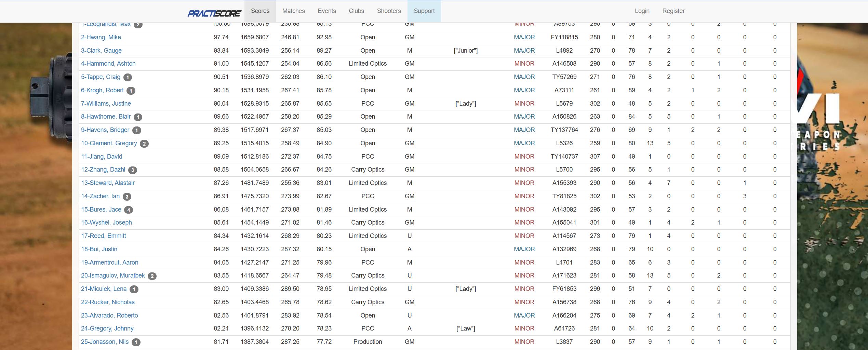Viewport: 868px width, 350px height.
Task: Click MAJOR in Alvarado, Roberto row
Action: pos(524,315)
